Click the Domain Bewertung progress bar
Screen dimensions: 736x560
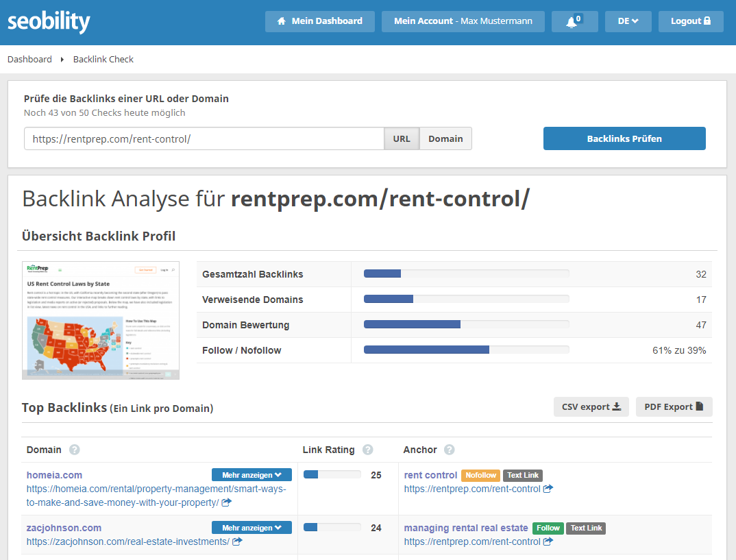[x=466, y=324]
